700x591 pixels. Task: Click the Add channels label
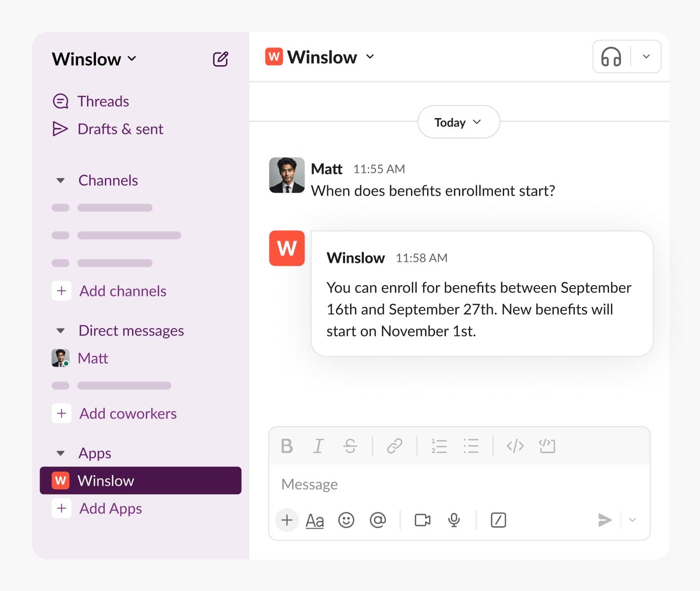[123, 291]
